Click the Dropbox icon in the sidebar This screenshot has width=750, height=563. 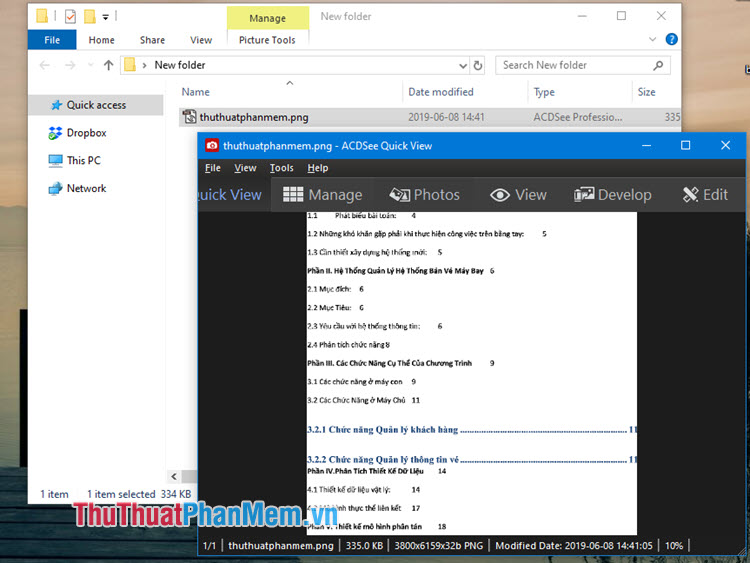point(56,133)
